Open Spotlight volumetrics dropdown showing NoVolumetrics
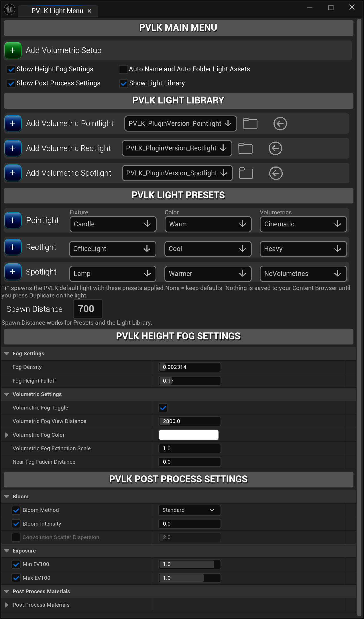This screenshot has width=364, height=619. click(x=303, y=274)
